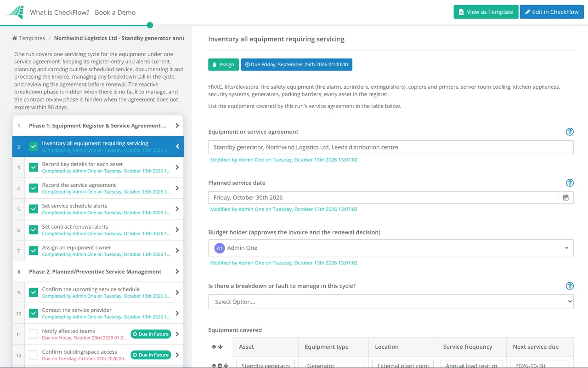Click the home icon beside Templates breadcrumb
The image size is (588, 368).
pos(15,38)
